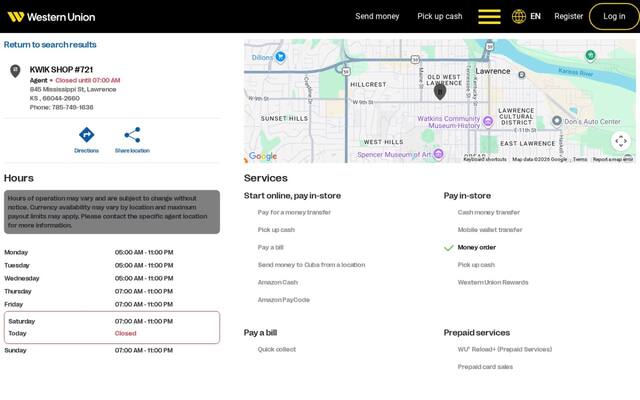The width and height of the screenshot is (640, 400).
Task: Click the Wednesday hours row
Action: (x=112, y=278)
